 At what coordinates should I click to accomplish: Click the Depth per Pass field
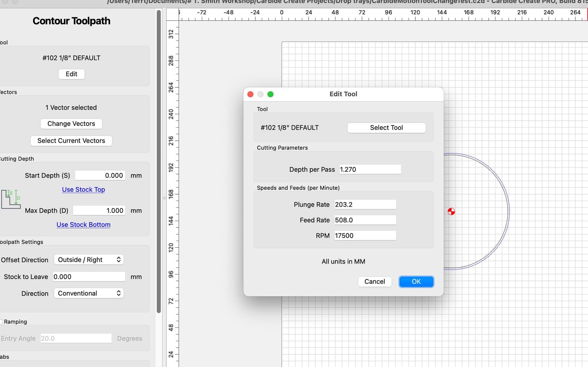point(370,169)
